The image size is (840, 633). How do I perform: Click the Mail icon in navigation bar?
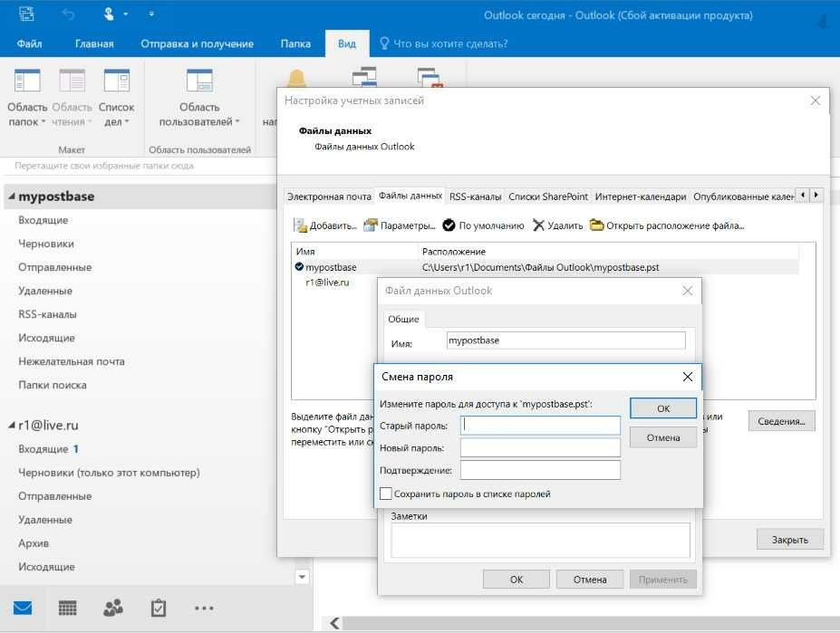tap(23, 608)
